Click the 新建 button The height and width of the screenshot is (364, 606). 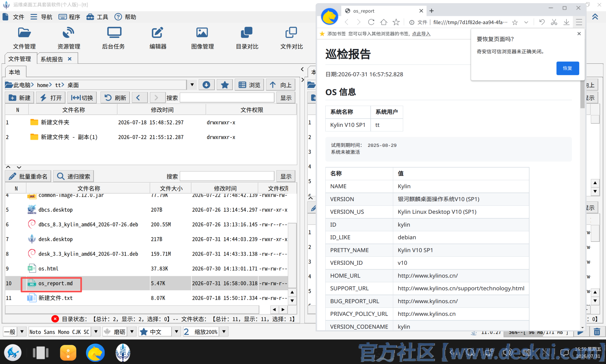coord(19,98)
